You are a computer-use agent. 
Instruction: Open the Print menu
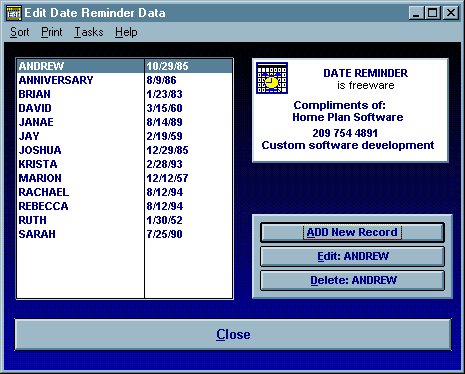pyautogui.click(x=52, y=32)
